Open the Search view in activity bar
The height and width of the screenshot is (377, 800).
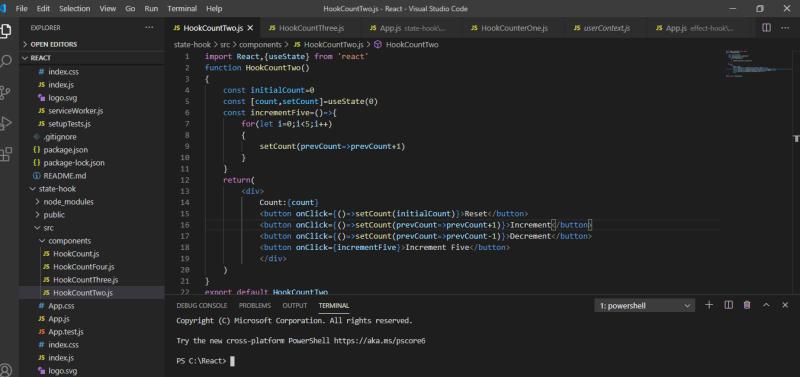coord(6,61)
